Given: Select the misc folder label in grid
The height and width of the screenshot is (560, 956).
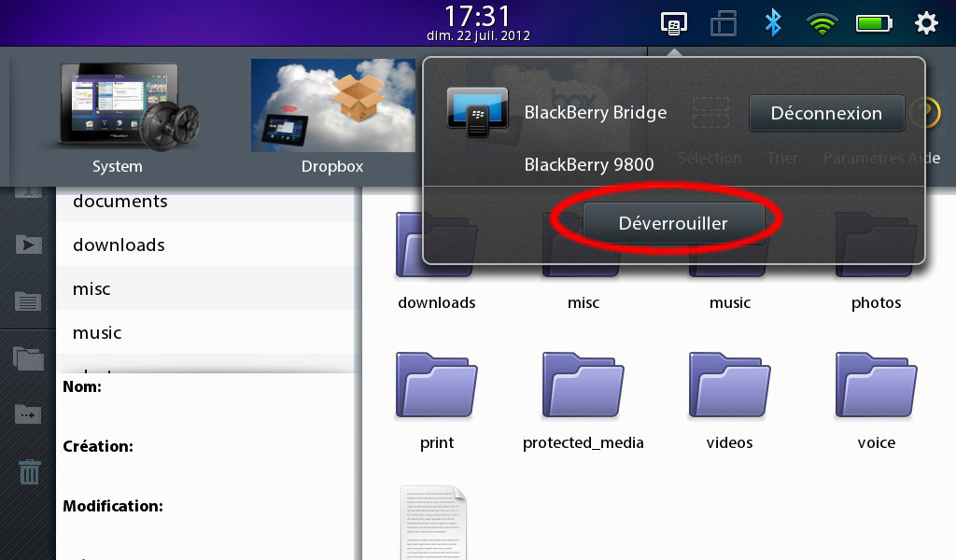Looking at the screenshot, I should pyautogui.click(x=583, y=302).
